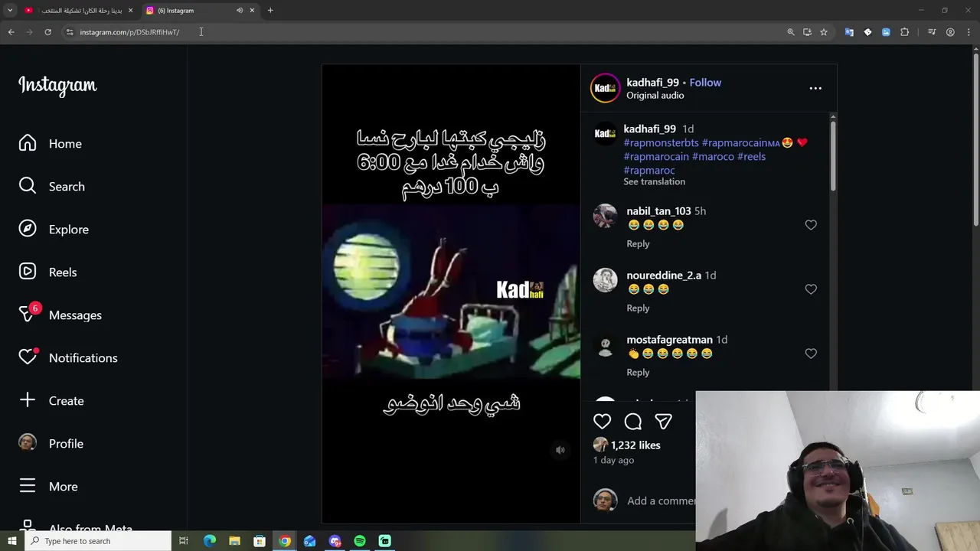Click kadhafi_99 avatar in post header
980x551 pixels.
tap(605, 88)
